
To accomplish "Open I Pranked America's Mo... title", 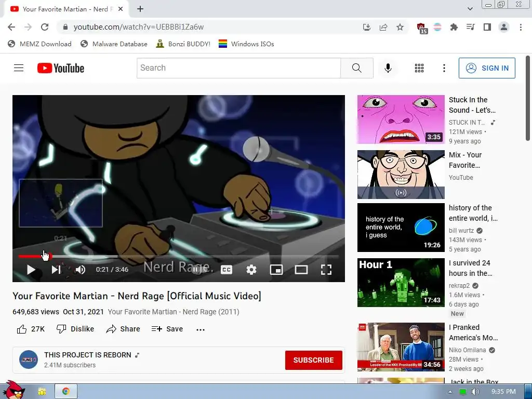I will click(x=473, y=332).
